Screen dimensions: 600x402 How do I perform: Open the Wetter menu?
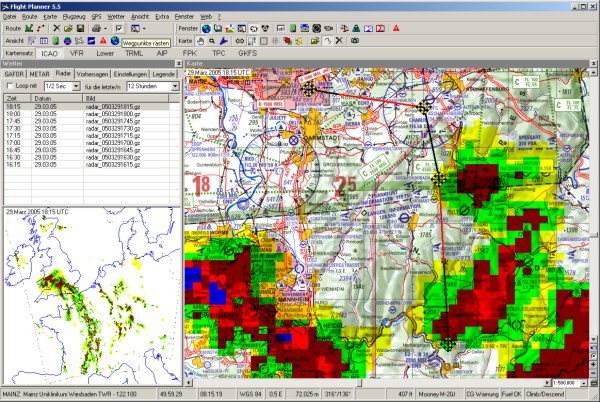[116, 17]
